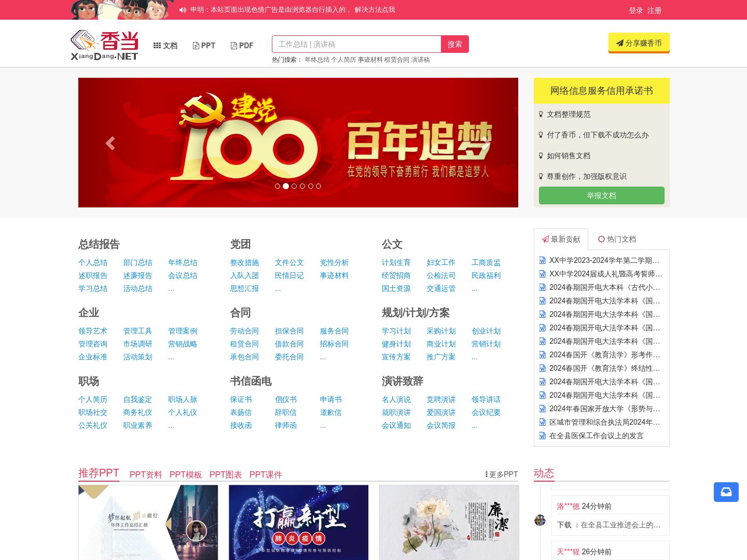The width and height of the screenshot is (747, 560).
Task: Click the 注册 register link
Action: tap(655, 10)
